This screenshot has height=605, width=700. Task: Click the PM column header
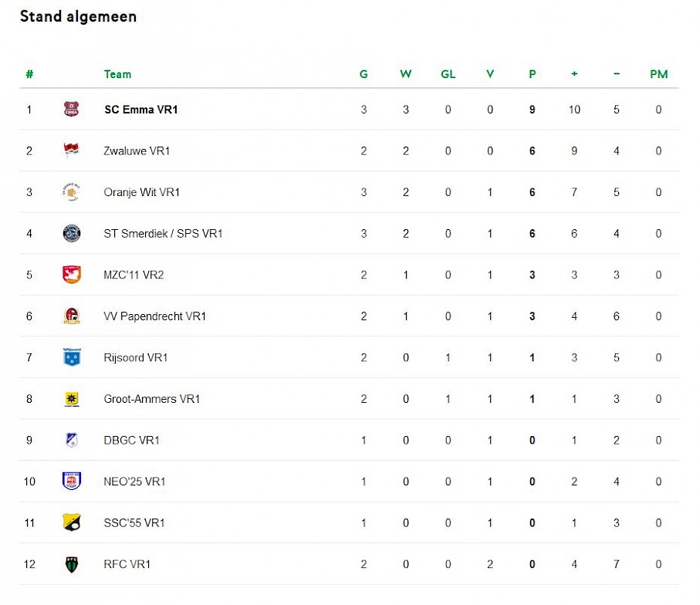[658, 74]
